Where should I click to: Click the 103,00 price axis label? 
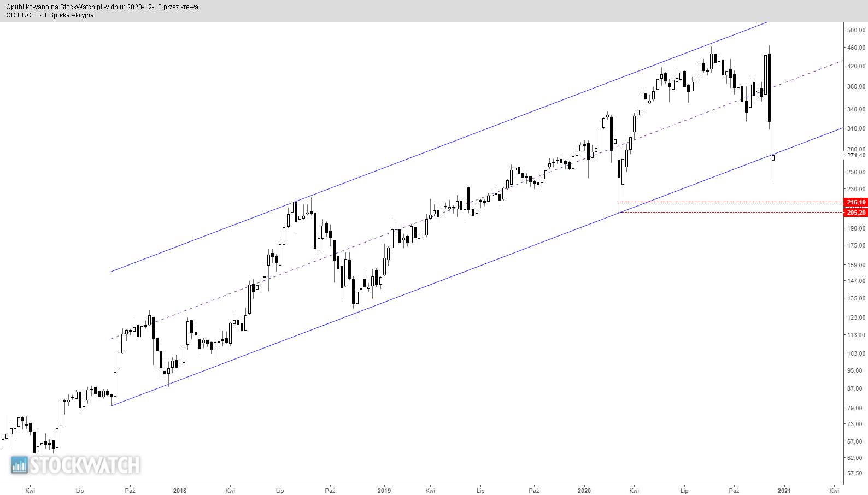[856, 353]
